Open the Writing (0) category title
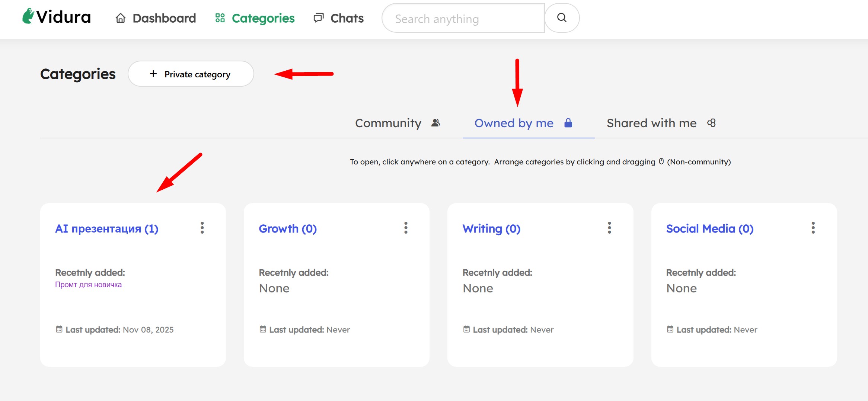 click(491, 229)
